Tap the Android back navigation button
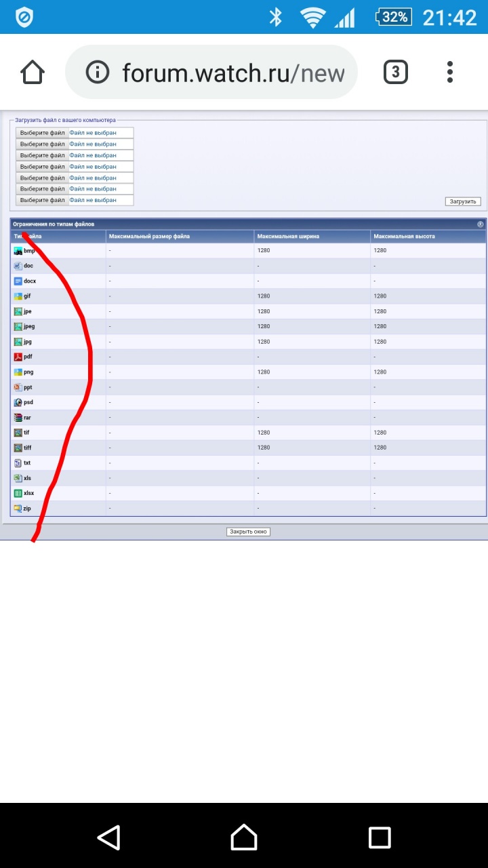This screenshot has height=868, width=488. coord(108,837)
